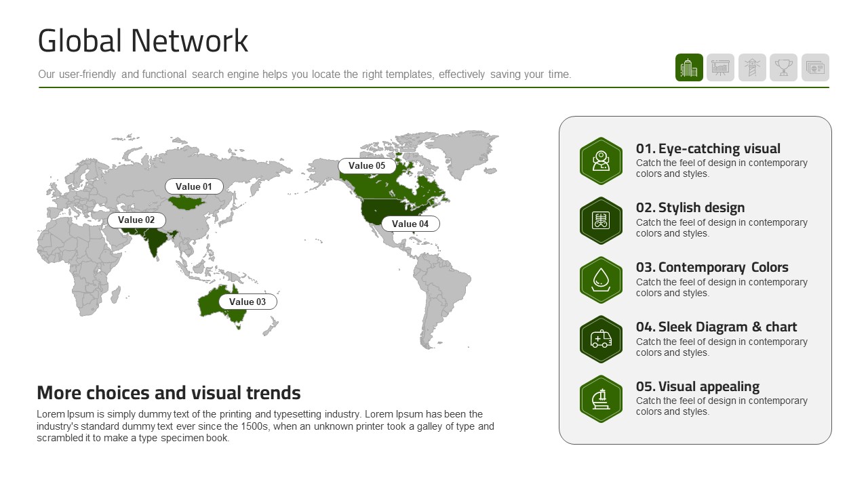The height and width of the screenshot is (488, 868).
Task: Click the microscope hexagon icon
Action: click(601, 399)
